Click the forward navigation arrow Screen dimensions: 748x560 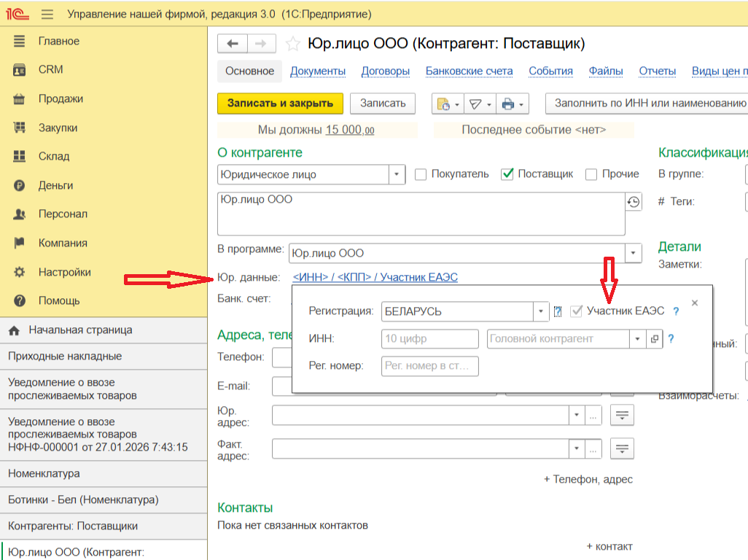click(x=261, y=44)
